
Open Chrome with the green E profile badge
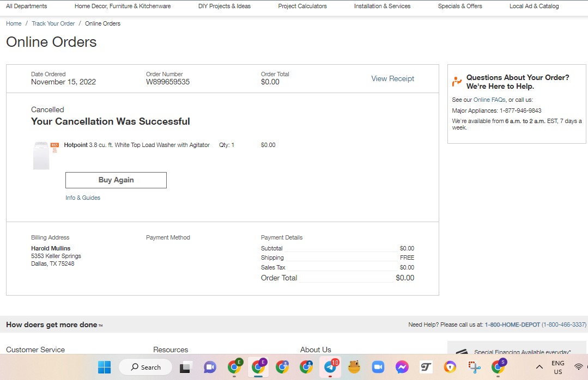(x=235, y=366)
